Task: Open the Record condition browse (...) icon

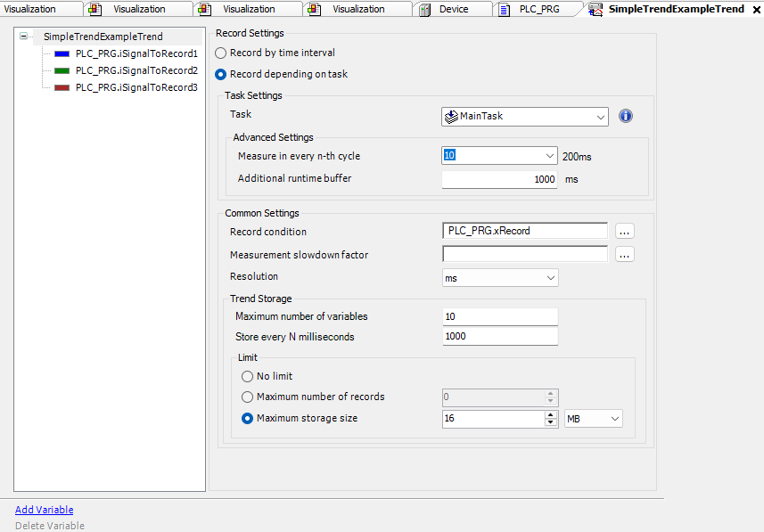Action: 625,230
